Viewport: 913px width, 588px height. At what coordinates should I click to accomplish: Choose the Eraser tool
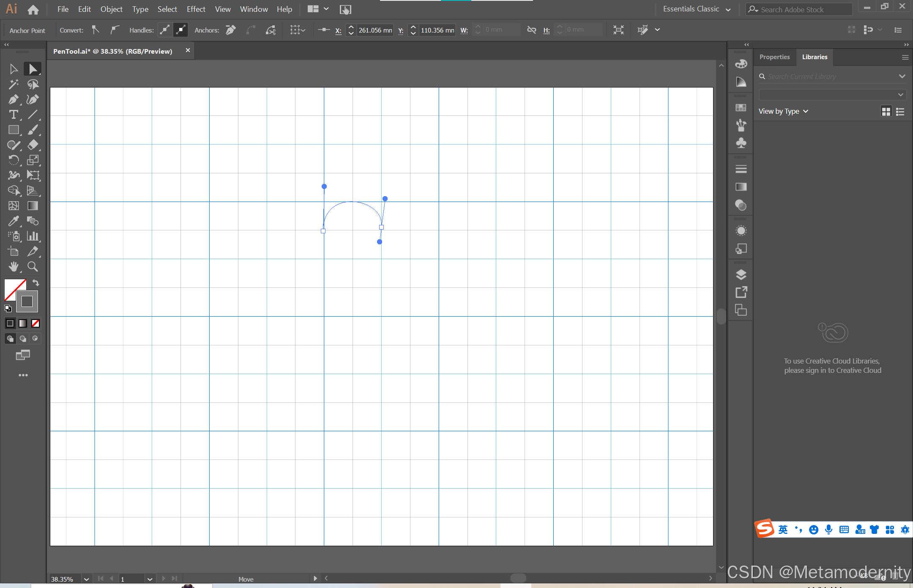pyautogui.click(x=33, y=145)
